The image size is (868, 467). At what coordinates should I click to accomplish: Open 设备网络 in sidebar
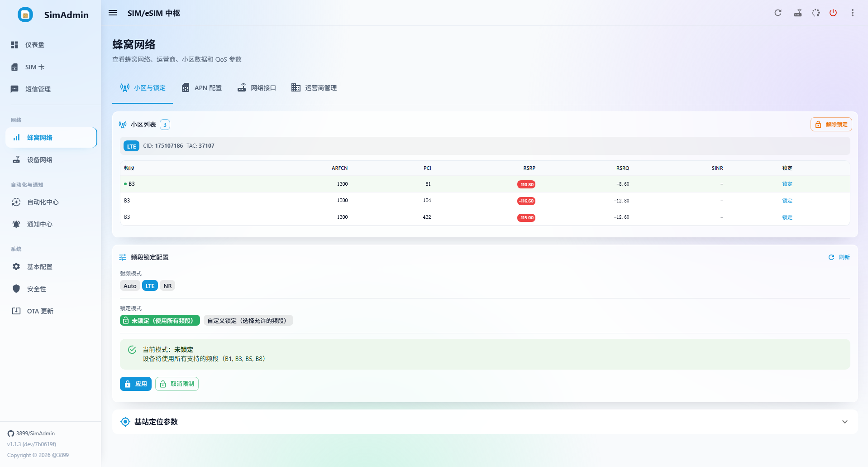click(51, 160)
